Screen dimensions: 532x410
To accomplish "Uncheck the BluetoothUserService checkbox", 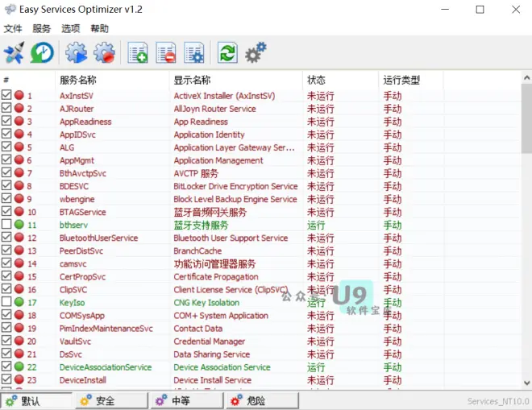I will pyautogui.click(x=6, y=237).
